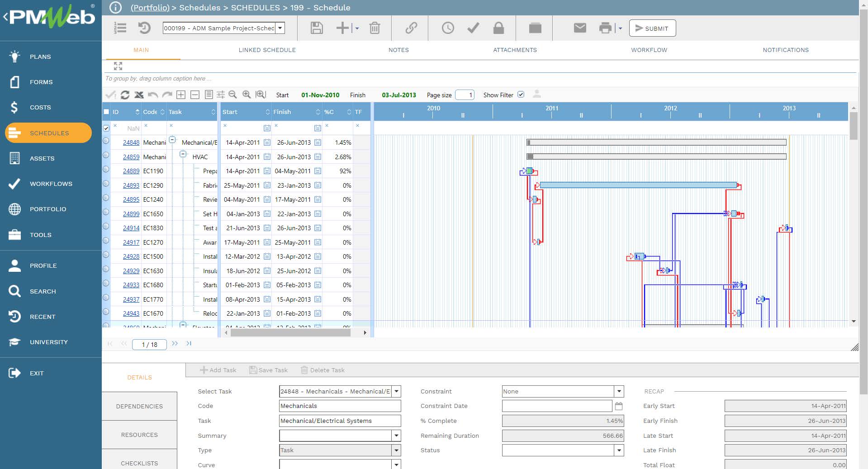Click the fullscreen expand arrows icon
The image size is (868, 469).
coord(118,66)
